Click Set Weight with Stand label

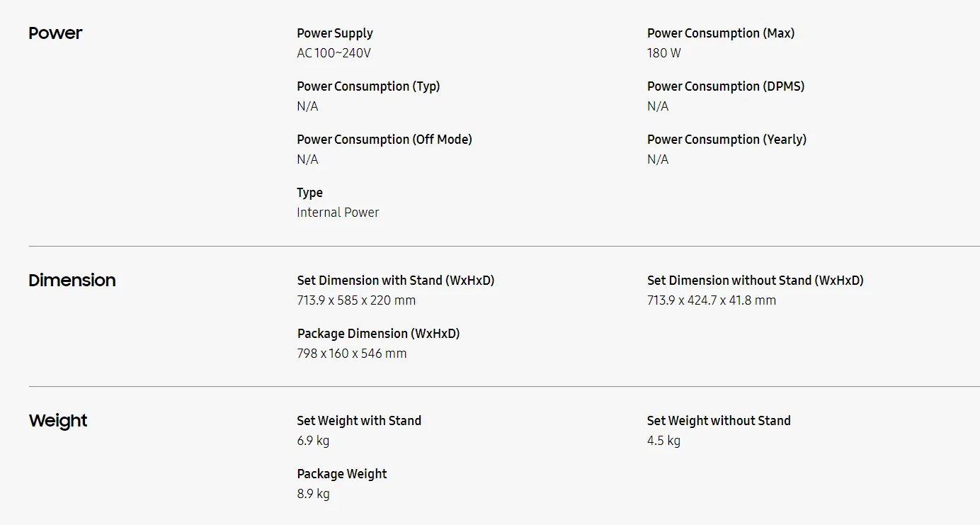(x=359, y=421)
